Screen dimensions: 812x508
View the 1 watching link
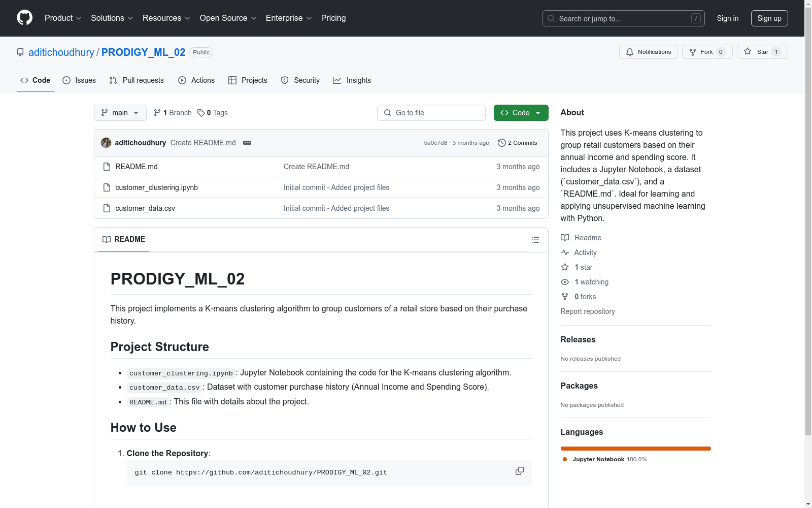click(585, 282)
